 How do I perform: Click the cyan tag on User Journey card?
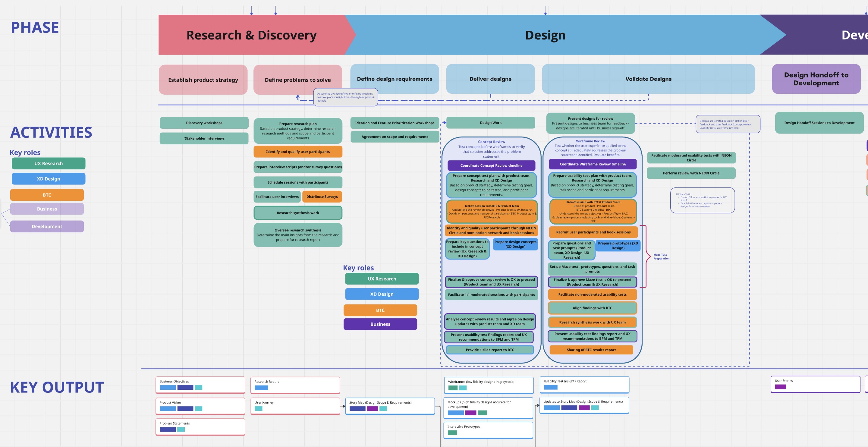[259, 409]
